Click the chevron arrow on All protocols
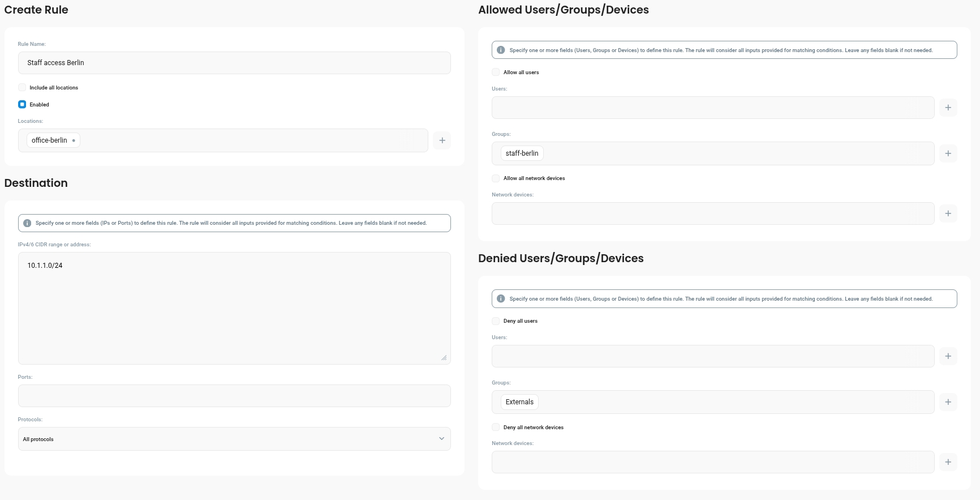This screenshot has height=500, width=980. point(441,439)
